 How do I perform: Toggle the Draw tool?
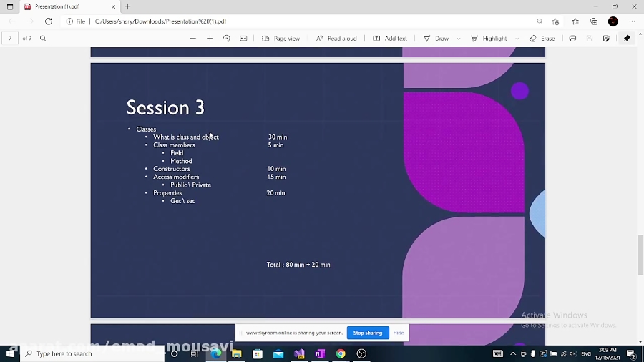pos(436,39)
